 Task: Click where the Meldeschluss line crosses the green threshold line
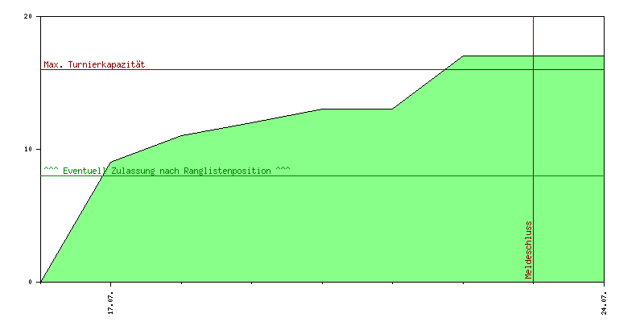pyautogui.click(x=533, y=175)
